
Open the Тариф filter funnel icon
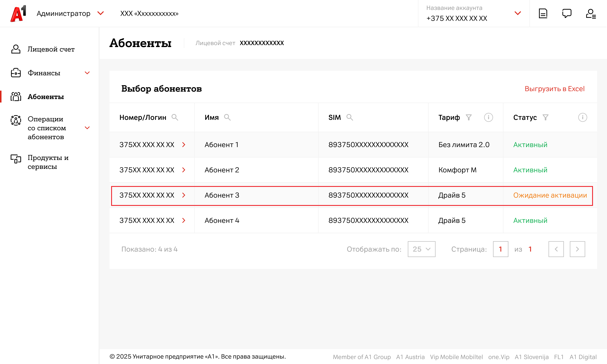point(469,118)
